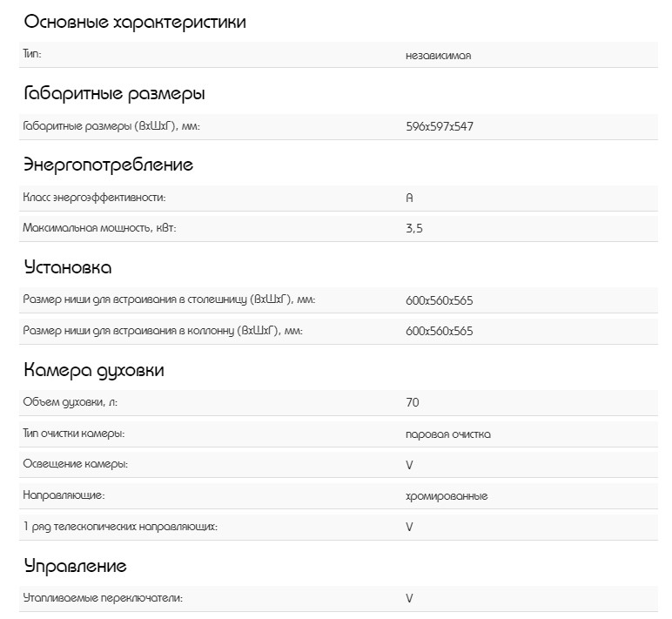This screenshot has width=672, height=619.
Task: Select the energy class value "A"
Action: coord(409,198)
